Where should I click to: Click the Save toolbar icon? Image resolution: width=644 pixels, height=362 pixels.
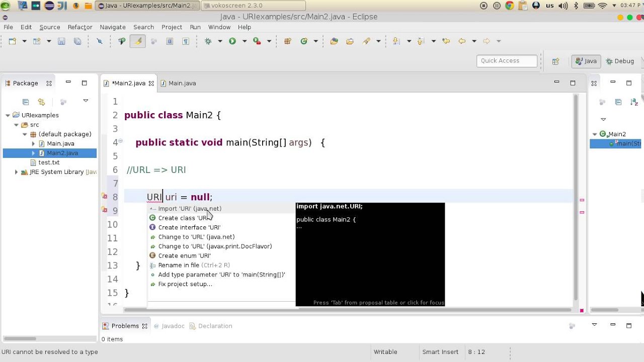point(61,41)
